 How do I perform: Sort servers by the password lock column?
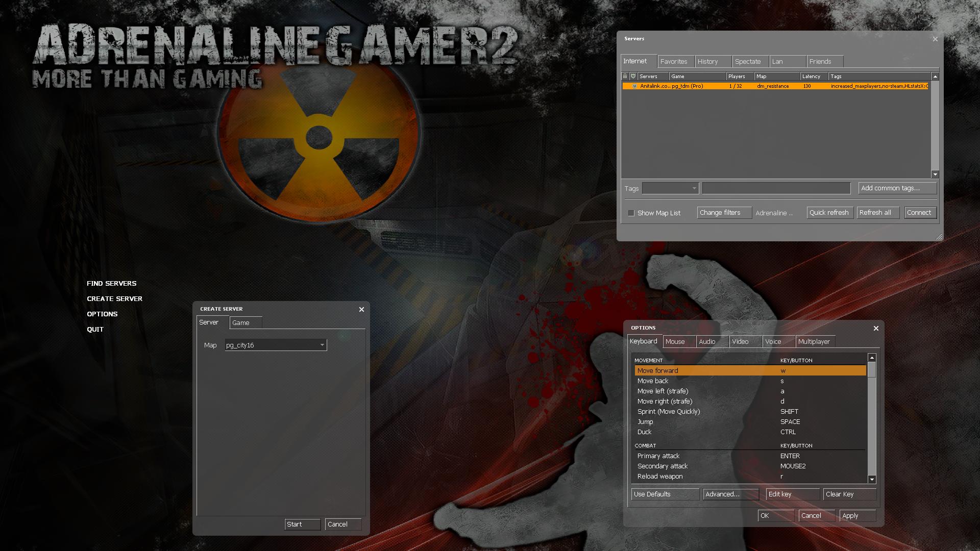click(x=625, y=76)
